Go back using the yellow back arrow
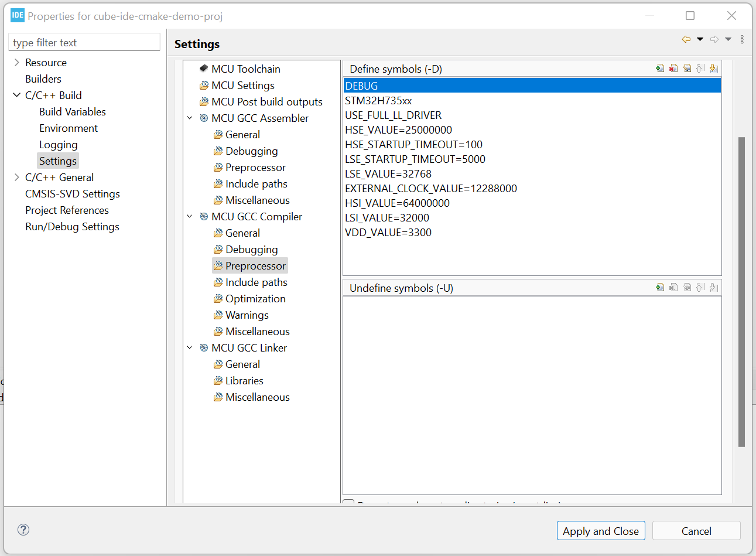This screenshot has height=556, width=756. point(686,39)
